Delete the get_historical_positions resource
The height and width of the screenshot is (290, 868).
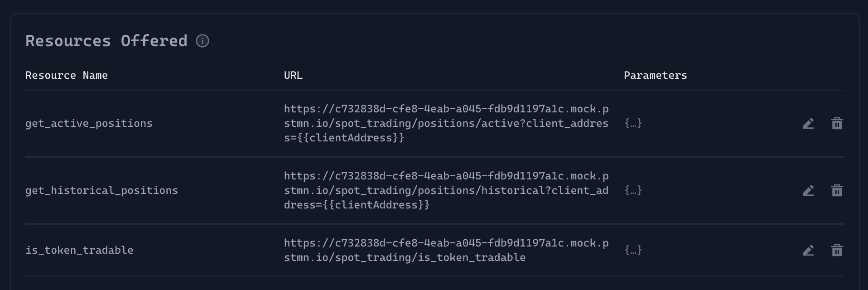pos(837,190)
